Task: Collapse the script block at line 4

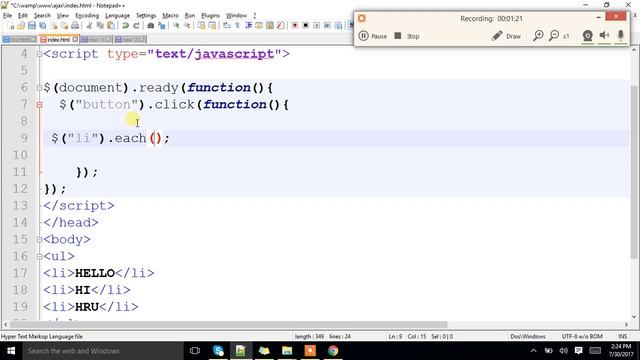Action: coord(39,54)
